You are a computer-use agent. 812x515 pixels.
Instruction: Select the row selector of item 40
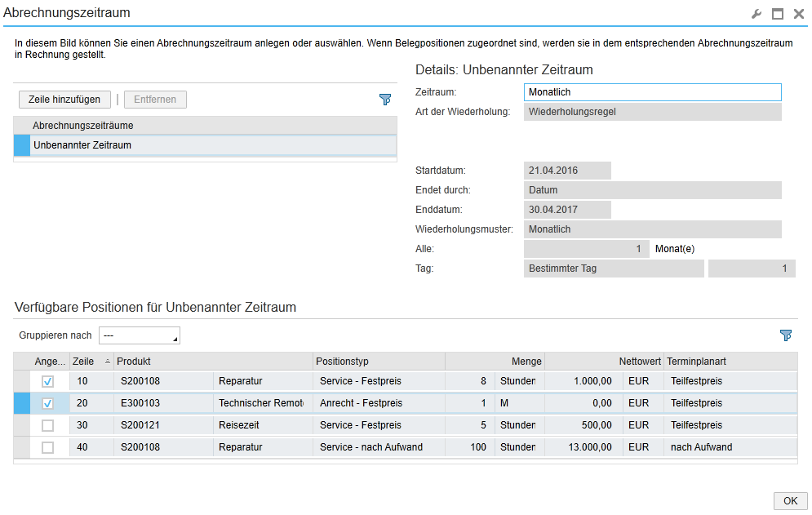22,447
